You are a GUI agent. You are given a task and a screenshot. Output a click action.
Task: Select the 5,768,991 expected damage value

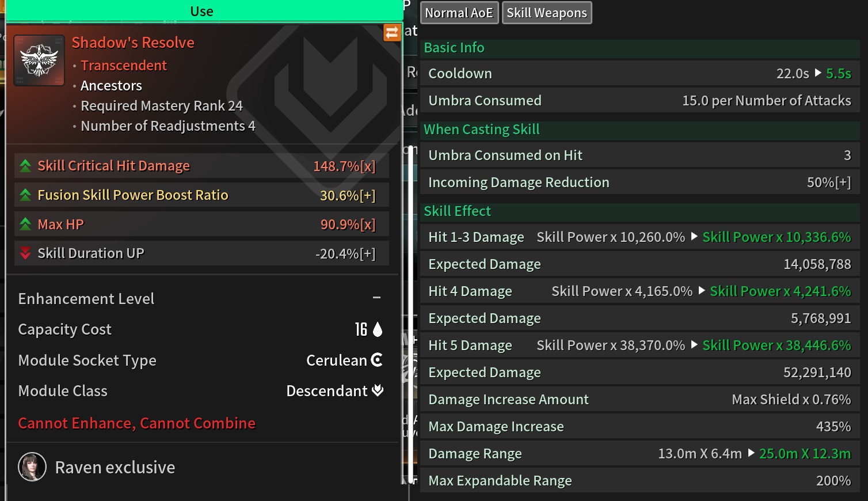point(821,318)
